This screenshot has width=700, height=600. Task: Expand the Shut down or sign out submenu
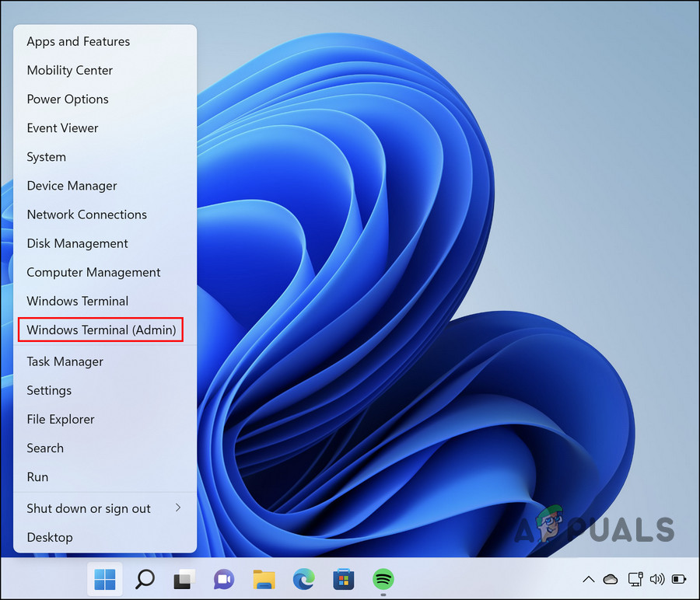tap(88, 508)
